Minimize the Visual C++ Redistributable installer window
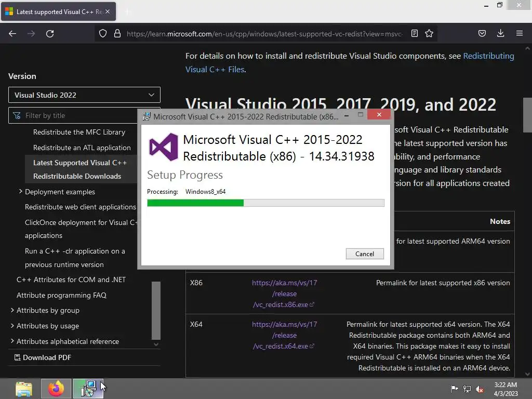This screenshot has width=532, height=399. [x=347, y=116]
